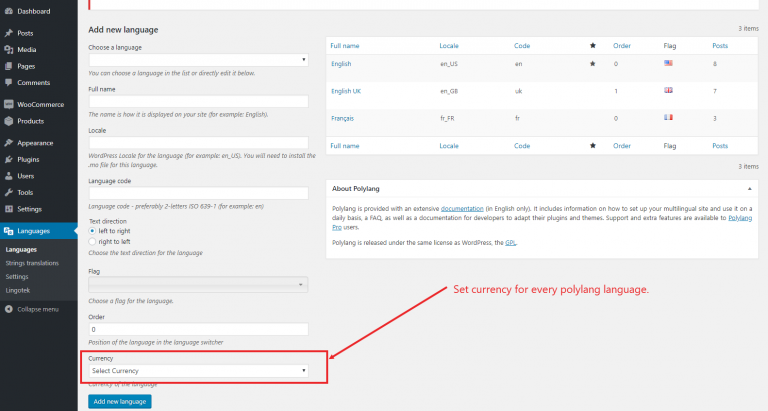Open the Choose a language dropdown
Viewport: 768px width, 411px height.
click(198, 60)
